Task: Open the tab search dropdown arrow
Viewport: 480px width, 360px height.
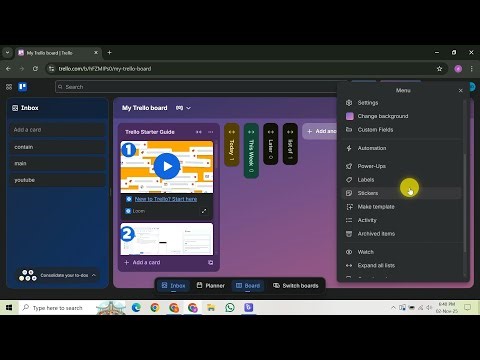Action: 7,53
